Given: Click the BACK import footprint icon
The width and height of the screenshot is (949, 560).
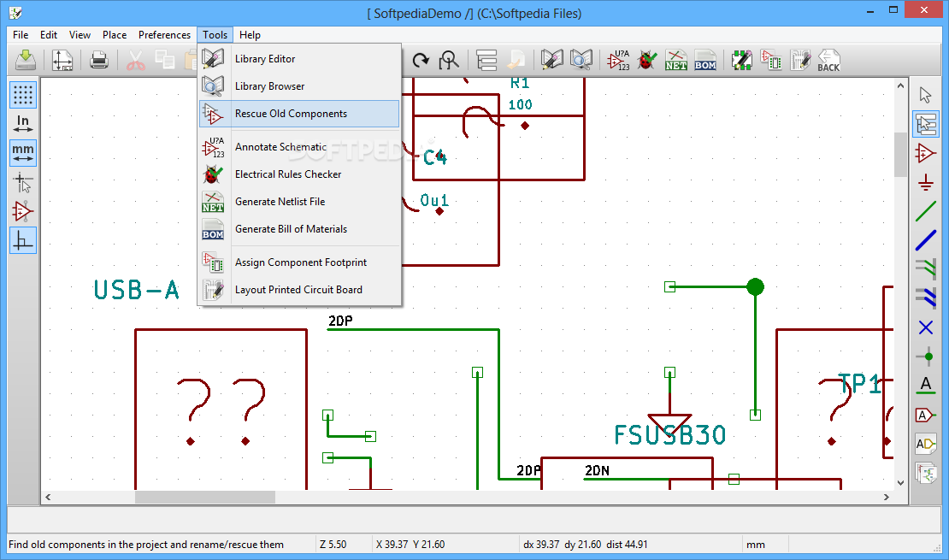Looking at the screenshot, I should pyautogui.click(x=828, y=60).
